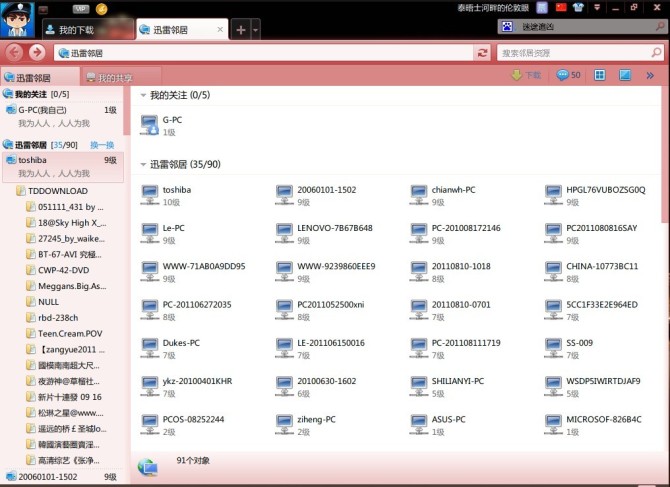670x487 pixels.
Task: Open neighbor SHILIANYI-PC
Action: click(x=447, y=387)
